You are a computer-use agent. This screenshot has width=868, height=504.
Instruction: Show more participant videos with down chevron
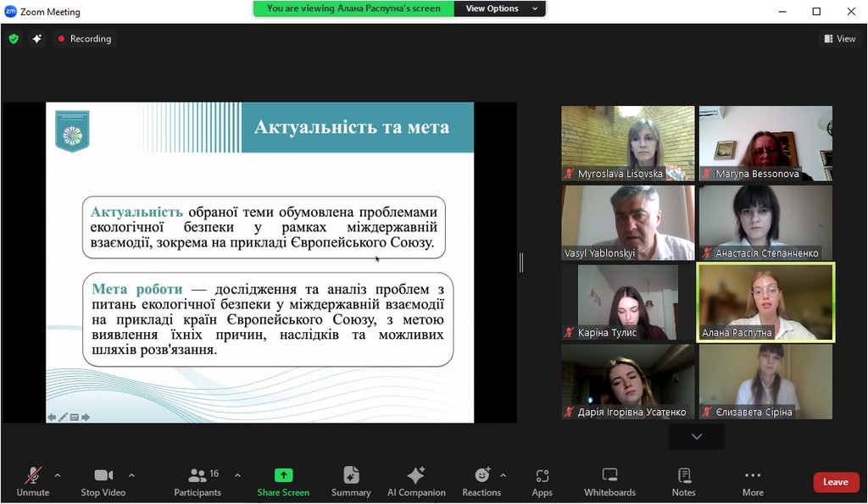point(697,436)
